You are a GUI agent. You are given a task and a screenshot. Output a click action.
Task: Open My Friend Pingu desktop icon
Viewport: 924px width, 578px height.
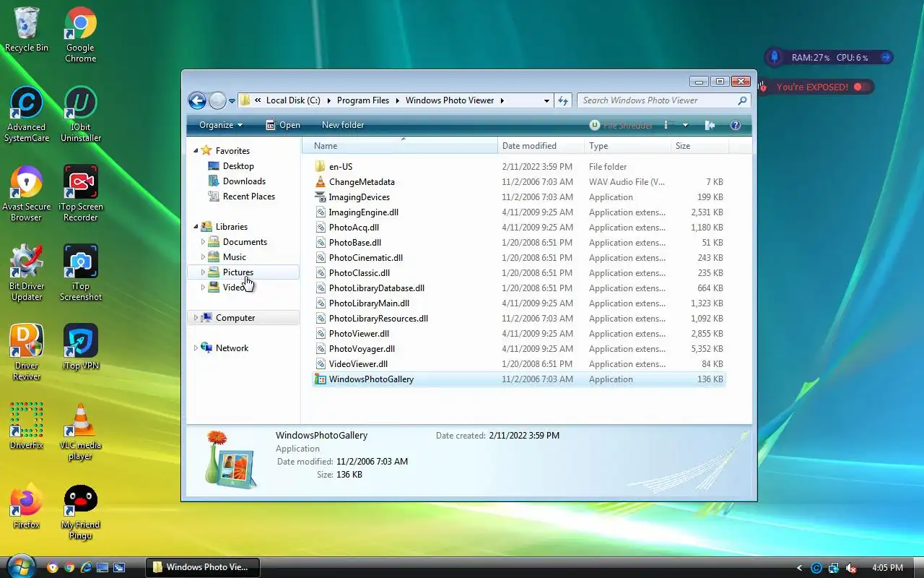click(x=80, y=512)
